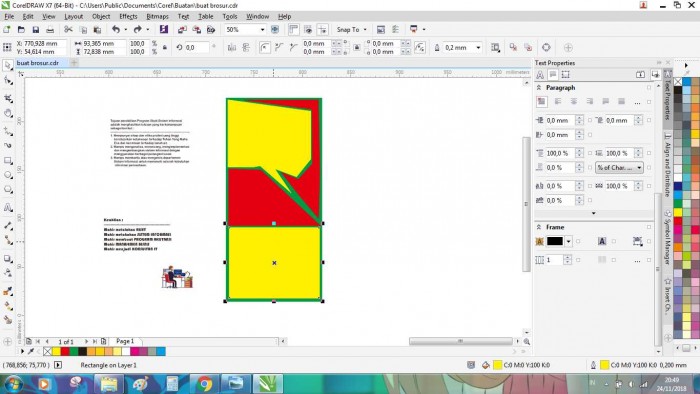Toggle Paragraph section button in Text Properties
Image resolution: width=700 pixels, height=394 pixels.
tap(553, 75)
